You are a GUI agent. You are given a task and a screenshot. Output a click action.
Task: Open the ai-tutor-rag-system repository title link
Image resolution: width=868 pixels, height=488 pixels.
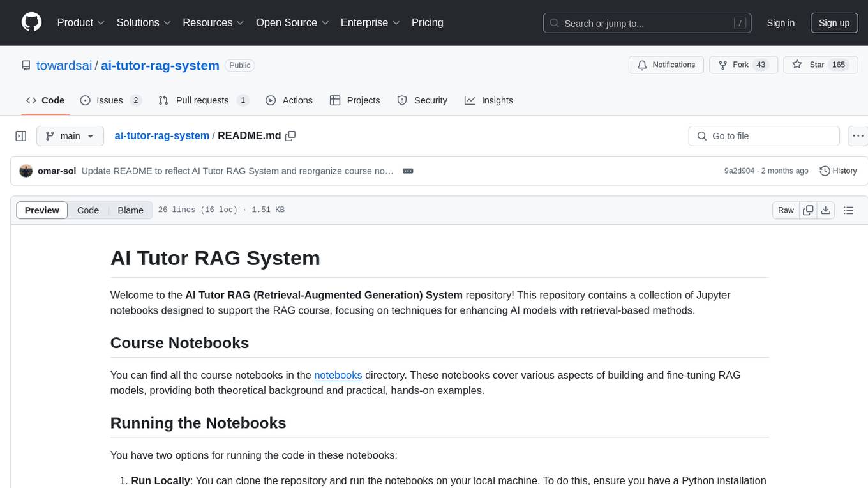(160, 65)
